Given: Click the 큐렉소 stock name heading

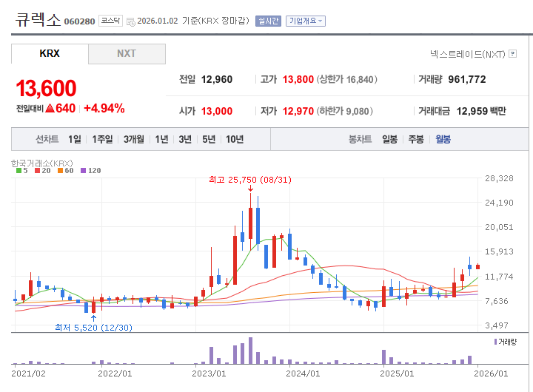Looking at the screenshot, I should tap(38, 20).
